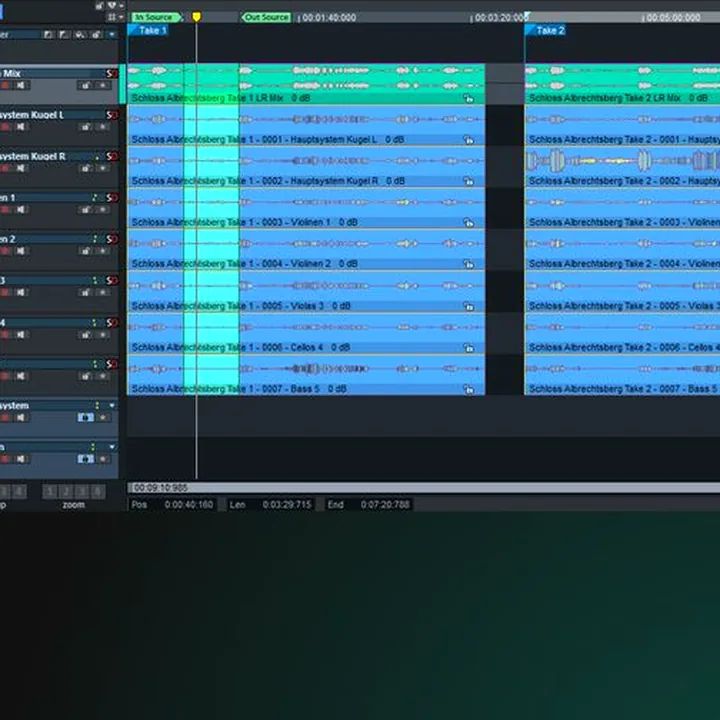Image resolution: width=720 pixels, height=720 pixels.
Task: Click lock icon on Take 1 LR Mix clip
Action: [468, 98]
